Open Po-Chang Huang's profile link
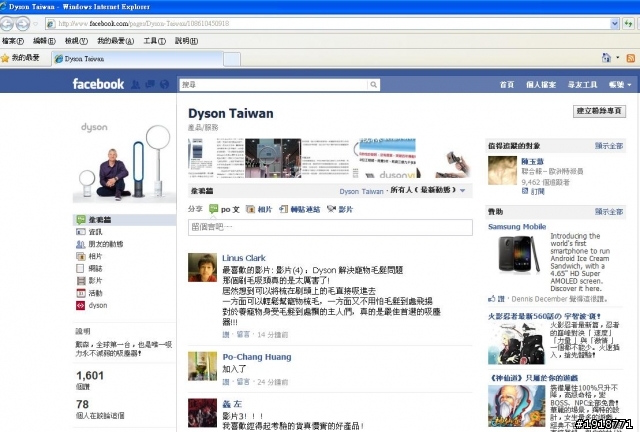 coord(257,357)
